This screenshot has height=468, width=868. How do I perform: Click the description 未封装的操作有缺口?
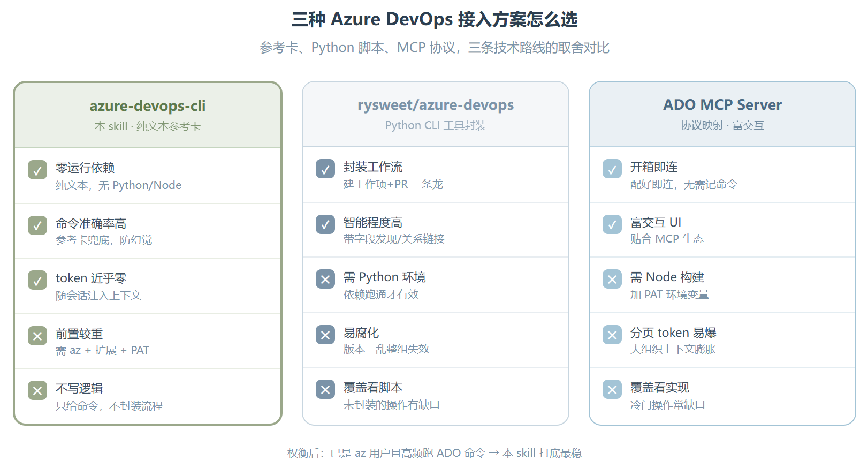click(392, 405)
